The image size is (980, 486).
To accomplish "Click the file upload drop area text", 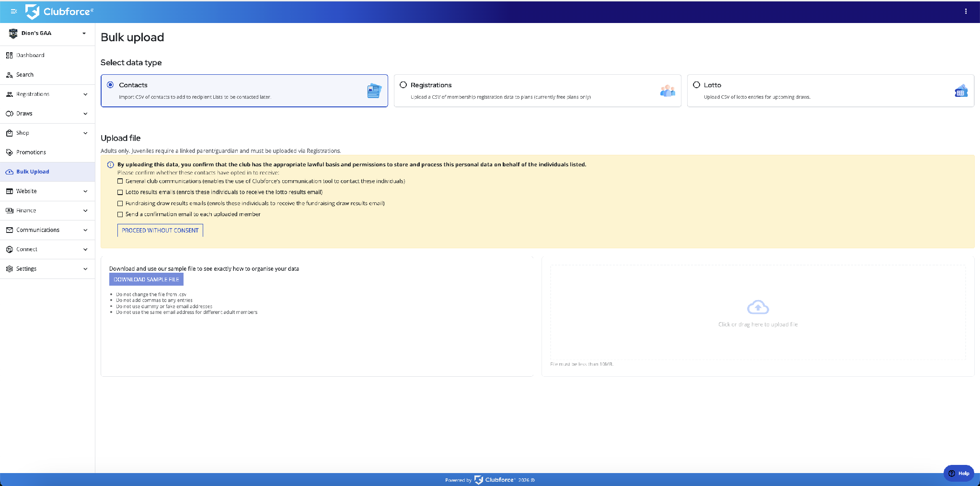I will pos(758,324).
